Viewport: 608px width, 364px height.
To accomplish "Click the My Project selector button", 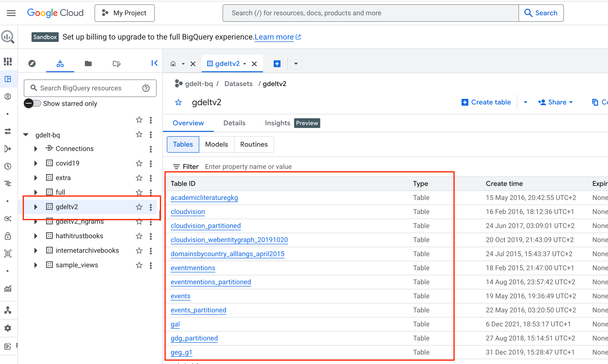I will click(x=125, y=13).
